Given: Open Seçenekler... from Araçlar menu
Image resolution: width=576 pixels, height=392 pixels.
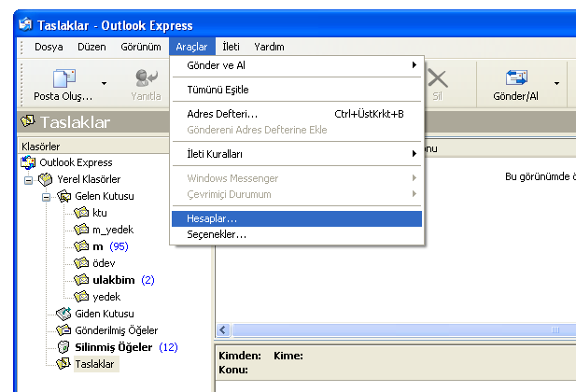Looking at the screenshot, I should click(297, 234).
